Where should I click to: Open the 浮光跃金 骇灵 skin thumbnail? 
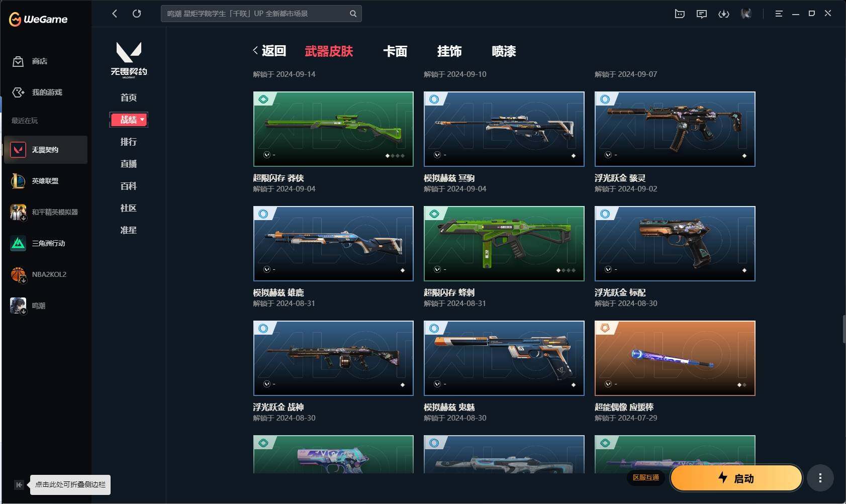coord(675,129)
